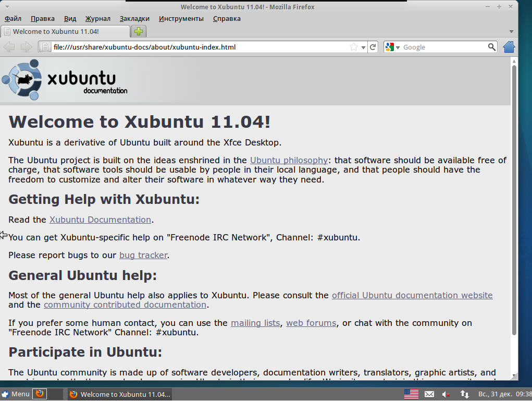Open the Файл menu

click(13, 19)
